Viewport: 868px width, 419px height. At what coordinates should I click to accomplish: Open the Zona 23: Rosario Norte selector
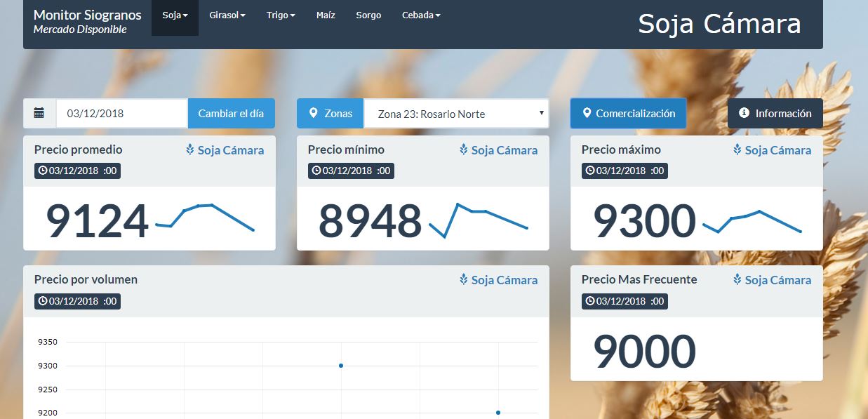456,114
